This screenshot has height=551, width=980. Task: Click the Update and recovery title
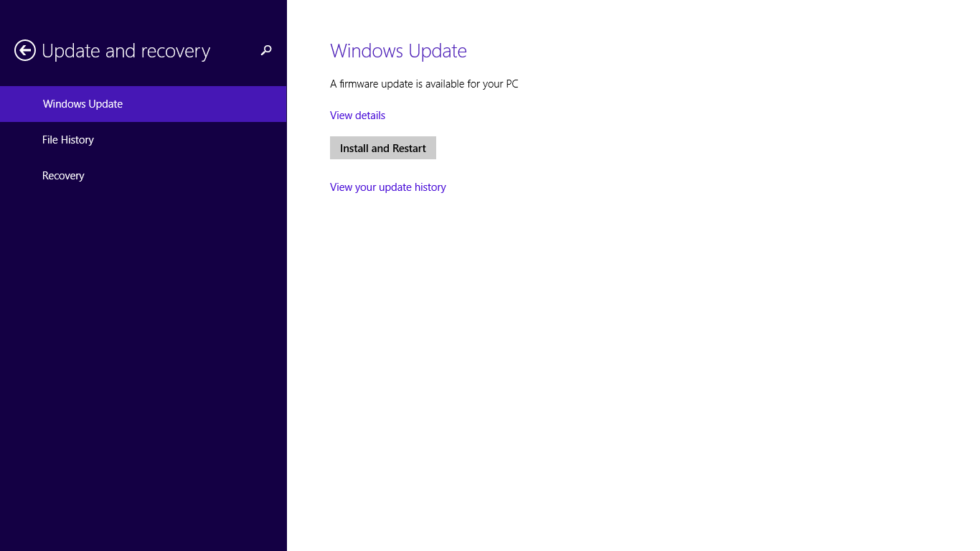126,51
